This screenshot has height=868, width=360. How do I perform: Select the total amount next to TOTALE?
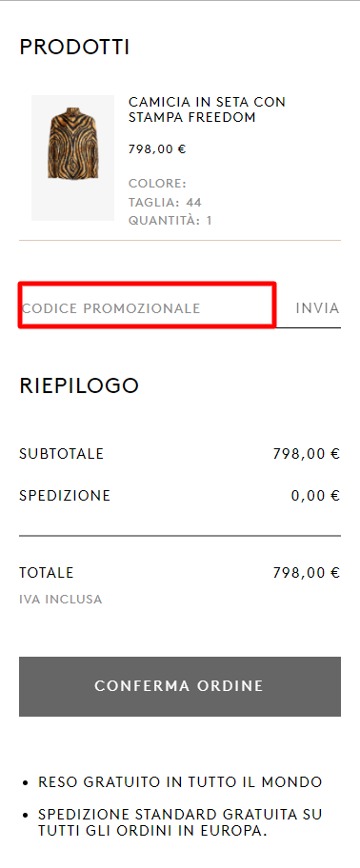[x=307, y=572]
